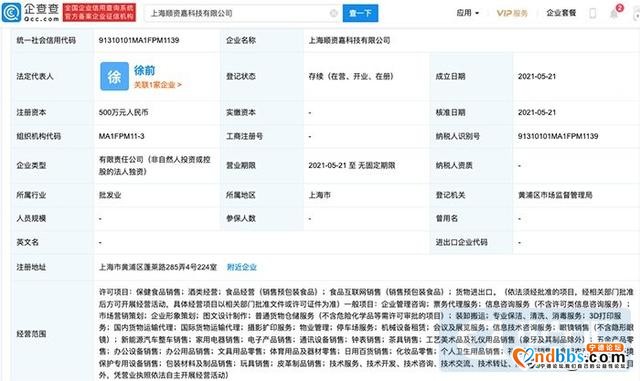Click the Qcc.com logo icon
Viewport: 640px width, 381px height.
pos(11,13)
